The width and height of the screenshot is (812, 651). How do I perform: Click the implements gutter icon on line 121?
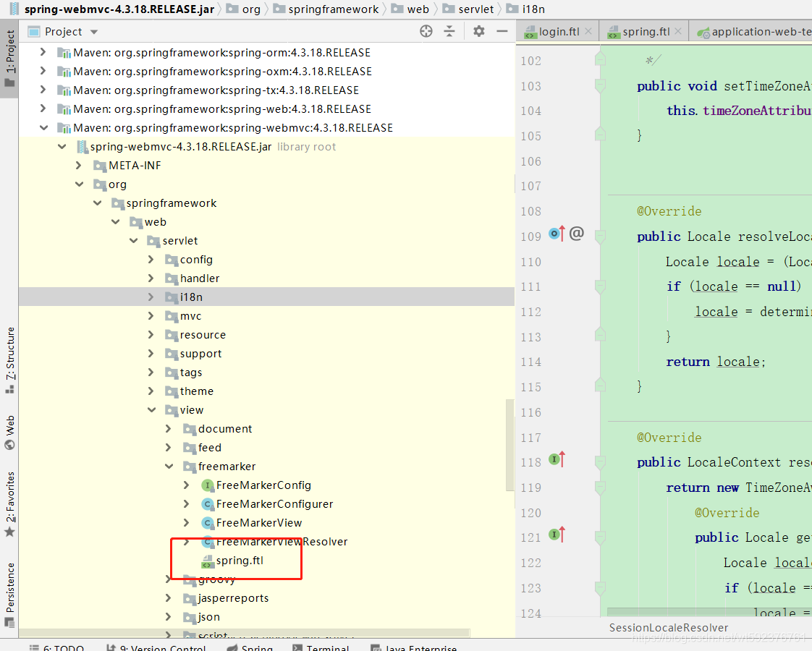(x=557, y=534)
